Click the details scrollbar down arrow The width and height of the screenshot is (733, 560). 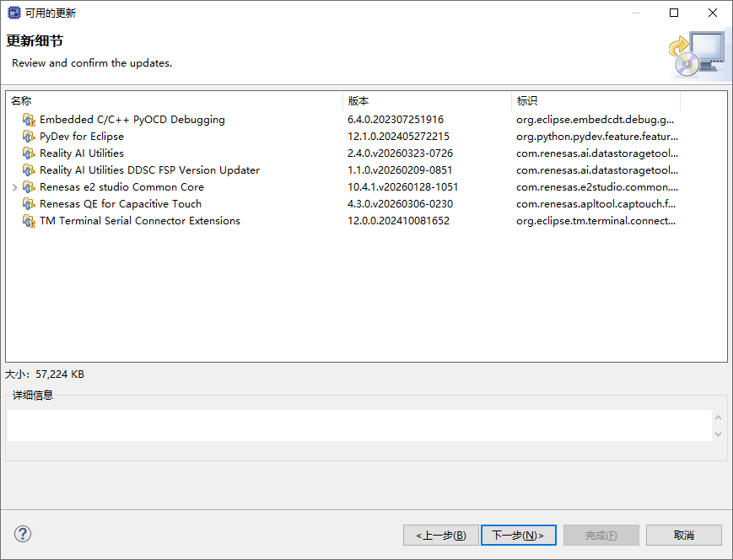click(719, 434)
